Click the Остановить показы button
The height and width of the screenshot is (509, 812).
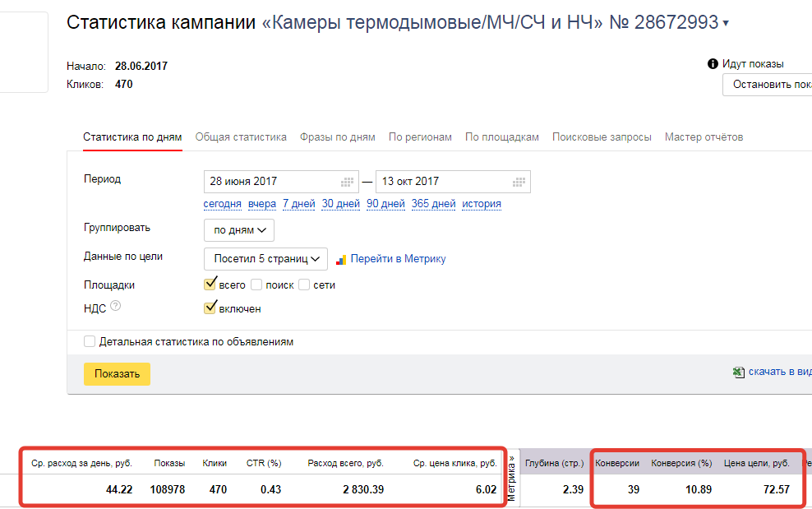coord(768,85)
